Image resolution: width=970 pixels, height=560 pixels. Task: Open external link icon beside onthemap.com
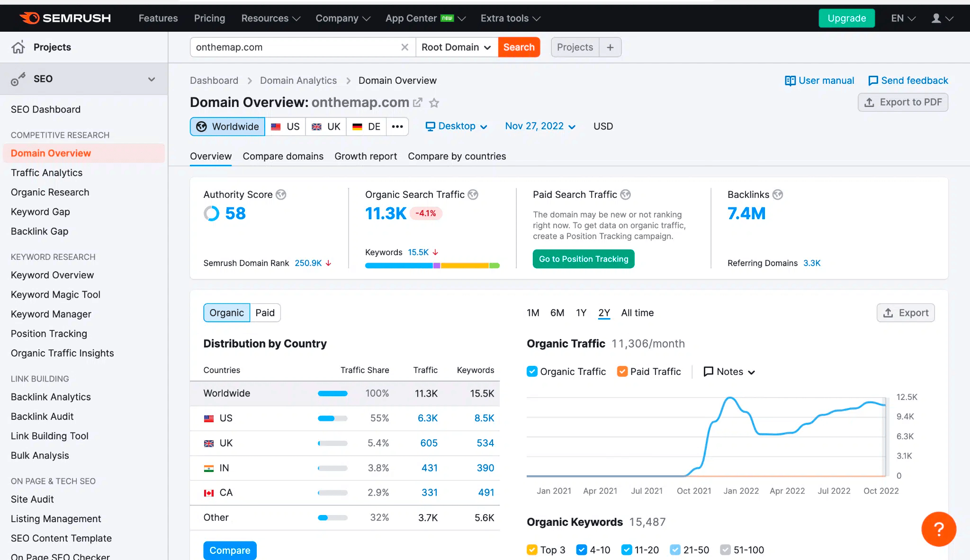418,102
